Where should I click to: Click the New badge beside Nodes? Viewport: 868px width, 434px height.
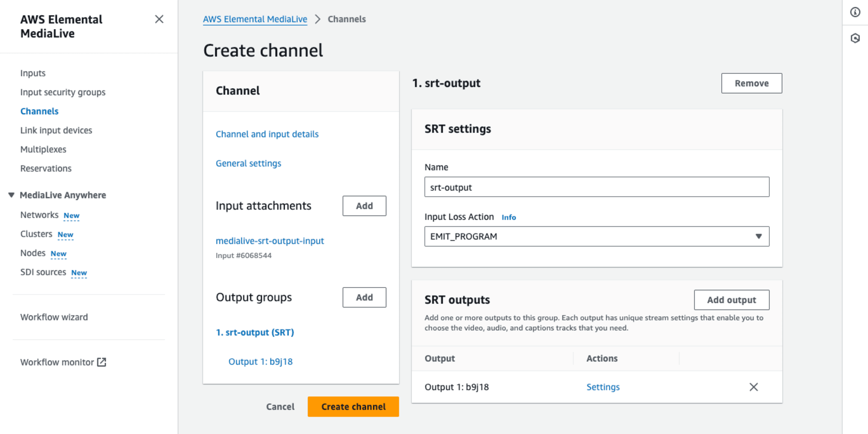point(59,254)
